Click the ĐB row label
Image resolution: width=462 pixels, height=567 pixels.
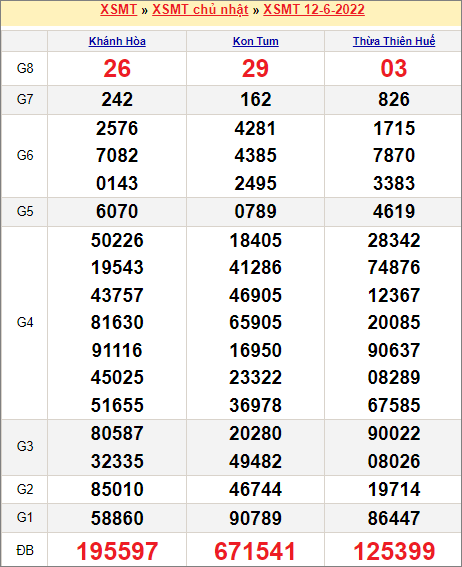[x=25, y=550]
